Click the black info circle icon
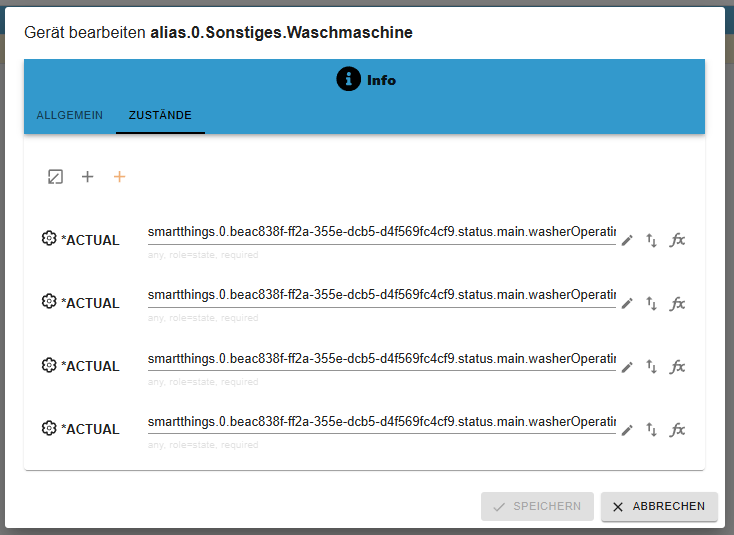This screenshot has width=734, height=535. coord(348,80)
